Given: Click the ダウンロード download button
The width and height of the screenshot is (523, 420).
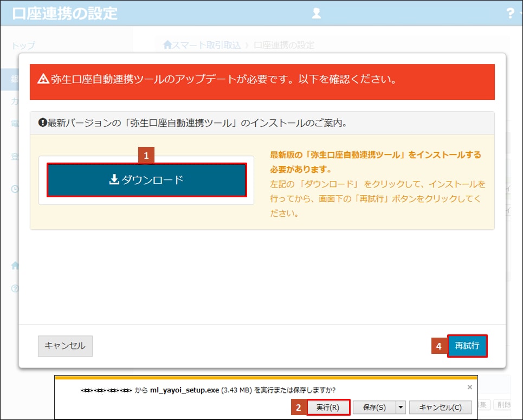Looking at the screenshot, I should coord(147,180).
